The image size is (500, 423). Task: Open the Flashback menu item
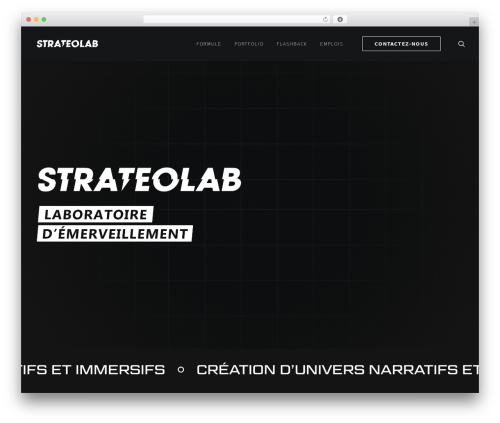[291, 44]
